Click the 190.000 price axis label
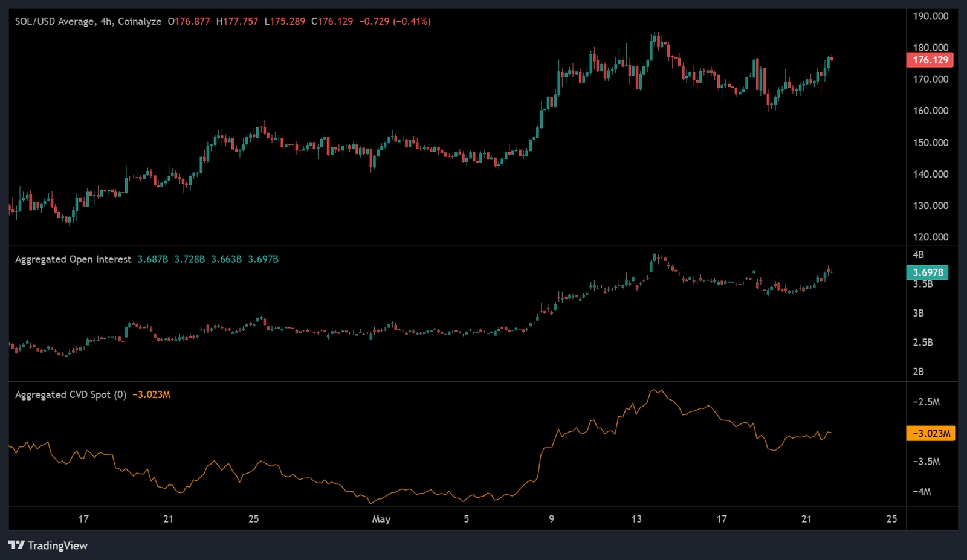967x560 pixels. click(931, 16)
